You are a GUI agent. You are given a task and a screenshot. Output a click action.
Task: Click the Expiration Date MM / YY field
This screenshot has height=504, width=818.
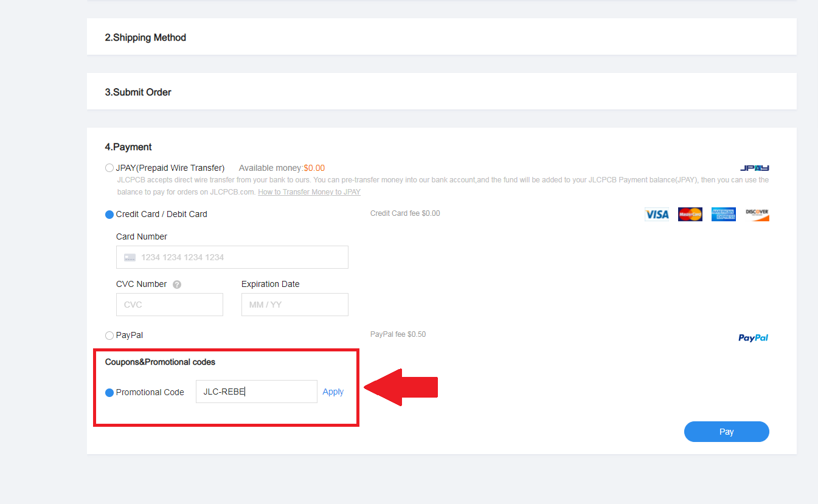294,305
